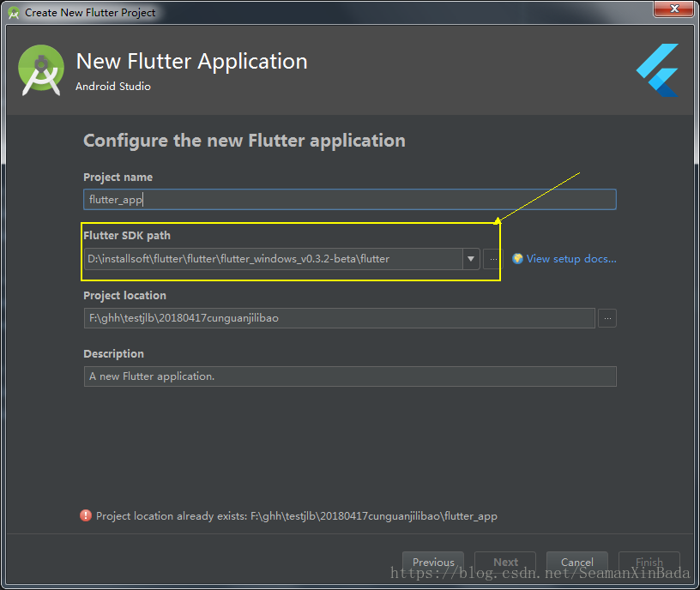Screen dimensions: 700x590
Task: Browse for Project location folder
Action: (607, 318)
